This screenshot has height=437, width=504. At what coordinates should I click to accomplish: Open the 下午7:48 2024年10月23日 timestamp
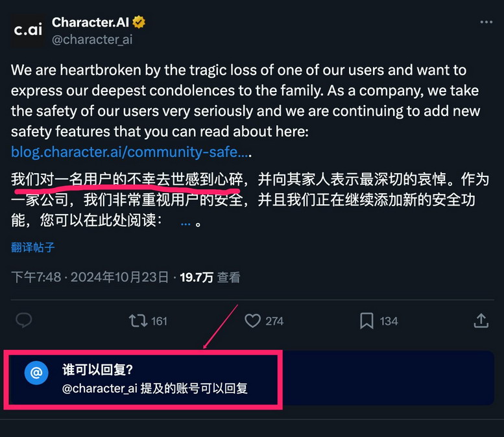[90, 278]
